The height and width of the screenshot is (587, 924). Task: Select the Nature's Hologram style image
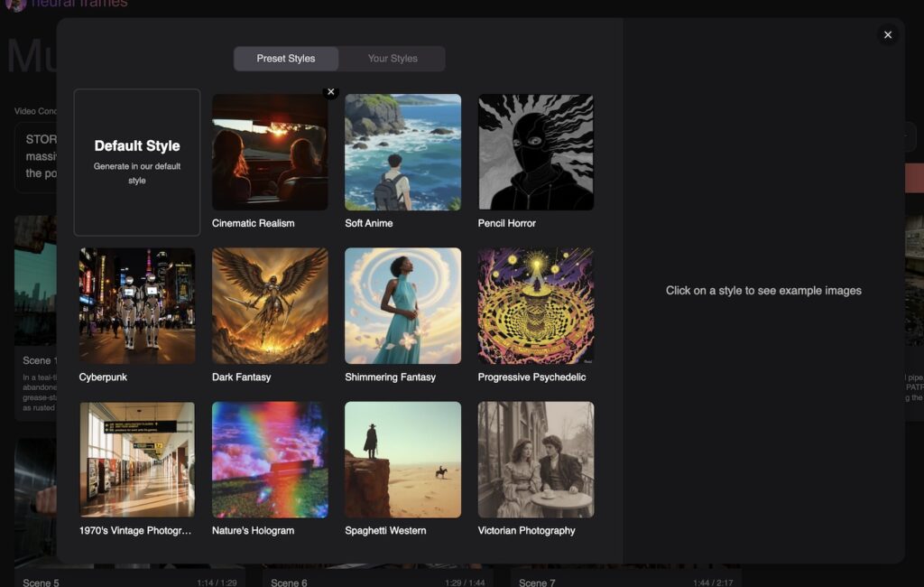tap(270, 460)
